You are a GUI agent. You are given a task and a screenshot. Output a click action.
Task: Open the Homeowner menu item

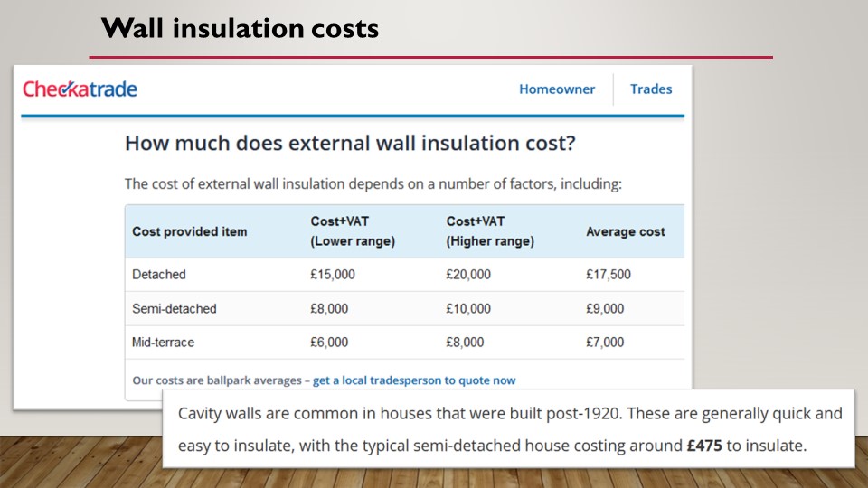557,89
